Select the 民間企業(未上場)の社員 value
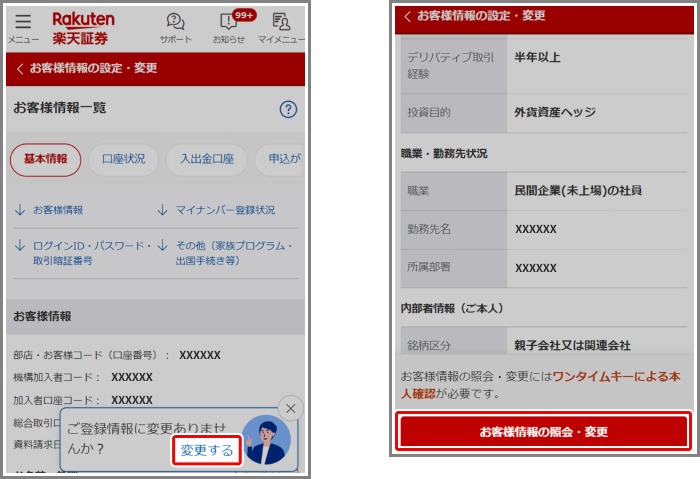This screenshot has height=479, width=700. (578, 191)
